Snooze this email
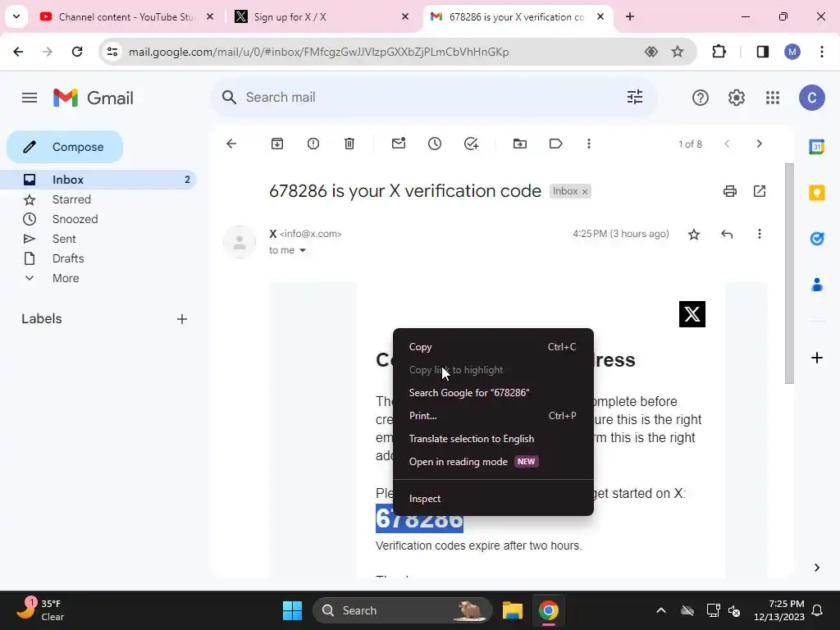The image size is (840, 630). pyautogui.click(x=435, y=144)
